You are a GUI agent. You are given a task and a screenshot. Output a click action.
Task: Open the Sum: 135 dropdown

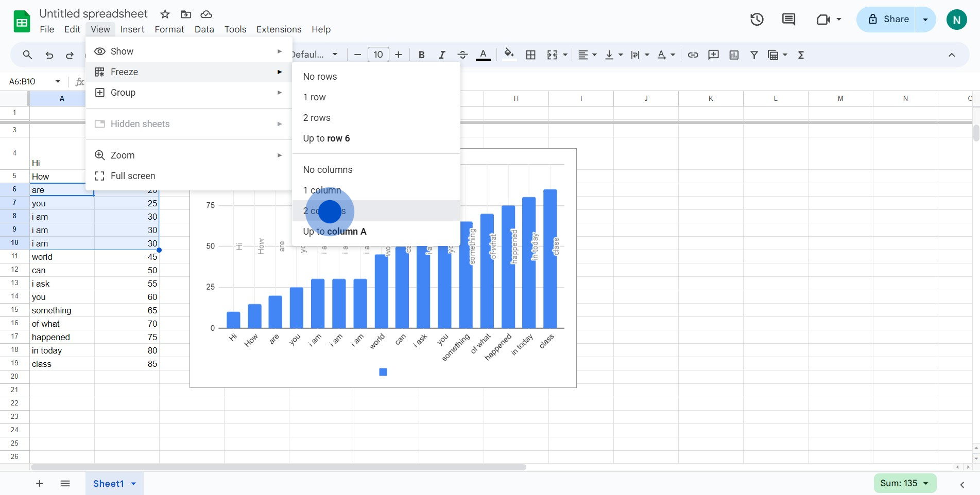[x=905, y=483]
